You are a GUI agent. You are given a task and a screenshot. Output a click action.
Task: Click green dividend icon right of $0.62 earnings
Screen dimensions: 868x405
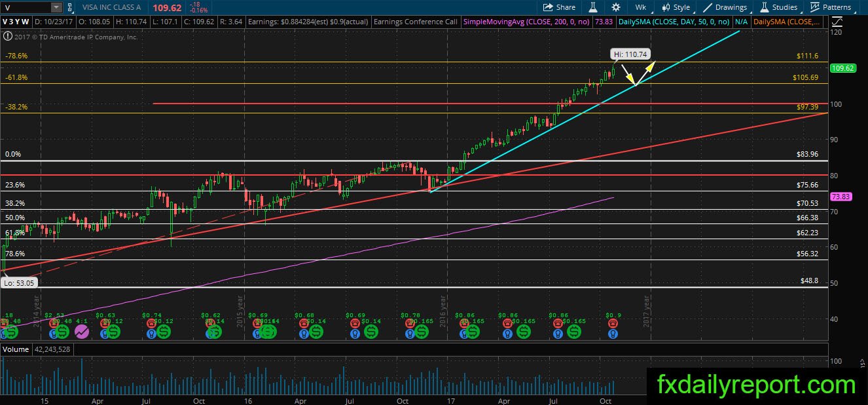[x=216, y=333]
